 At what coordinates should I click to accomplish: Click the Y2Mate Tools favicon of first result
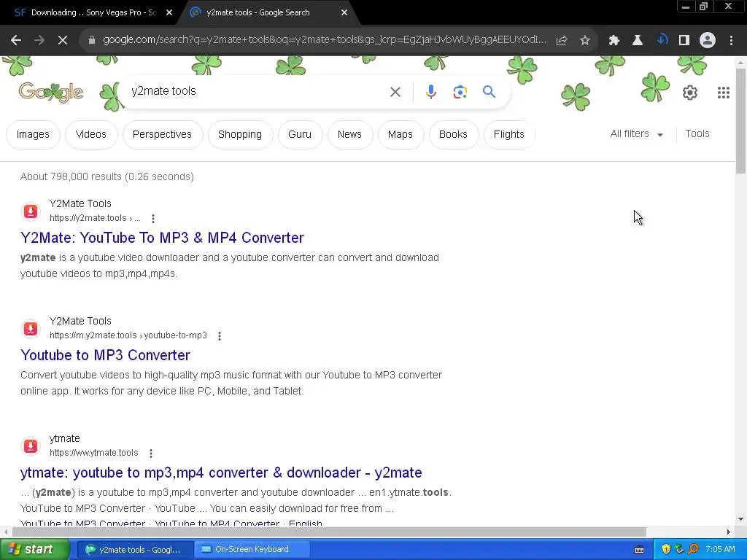31,211
